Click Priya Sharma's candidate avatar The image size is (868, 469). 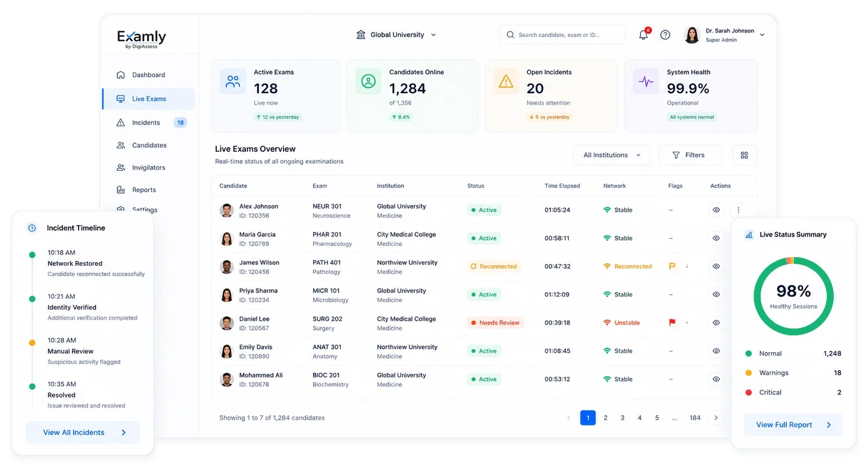pos(227,295)
